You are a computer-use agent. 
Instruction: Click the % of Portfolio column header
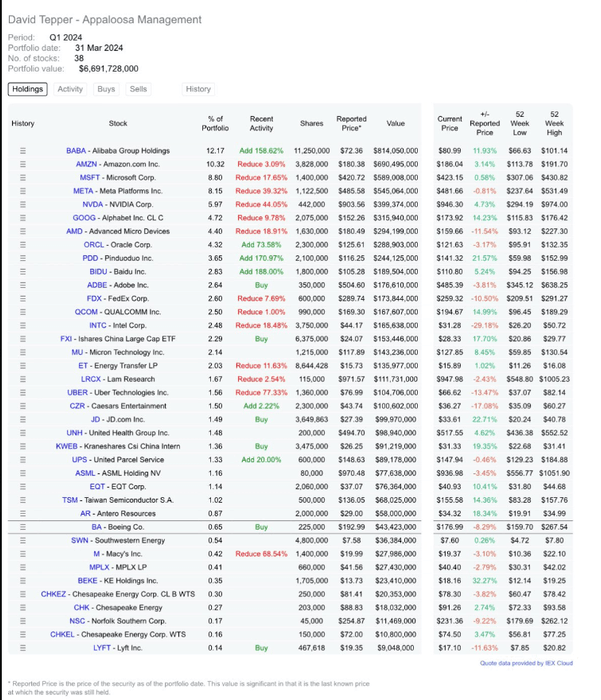[215, 124]
